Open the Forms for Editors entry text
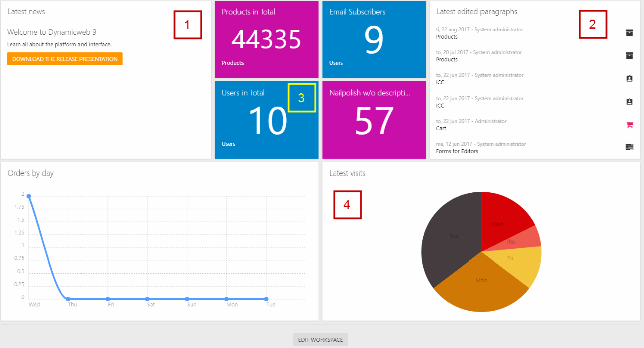 pos(457,151)
